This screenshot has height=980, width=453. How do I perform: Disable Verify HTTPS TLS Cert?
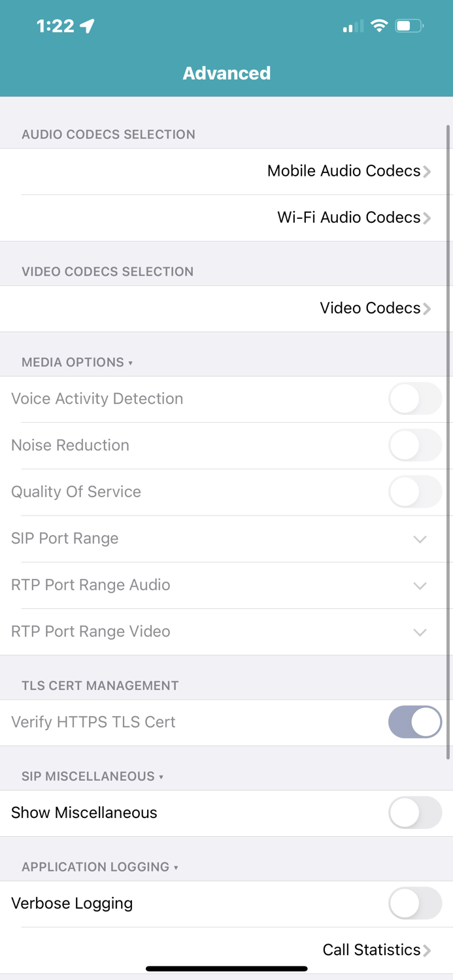click(415, 722)
